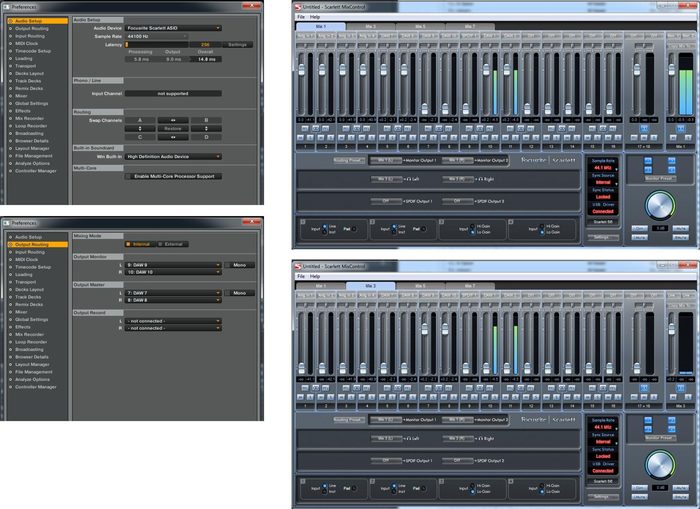Select Broadcasting in the Audio Setup window sidebar
Viewport: 700px width, 509px height.
tap(29, 134)
